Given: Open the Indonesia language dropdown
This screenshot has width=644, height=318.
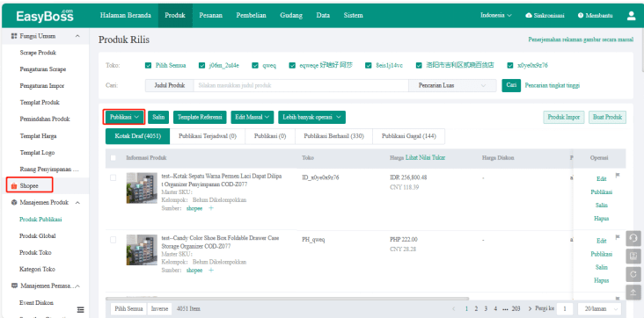Looking at the screenshot, I should coord(495,16).
